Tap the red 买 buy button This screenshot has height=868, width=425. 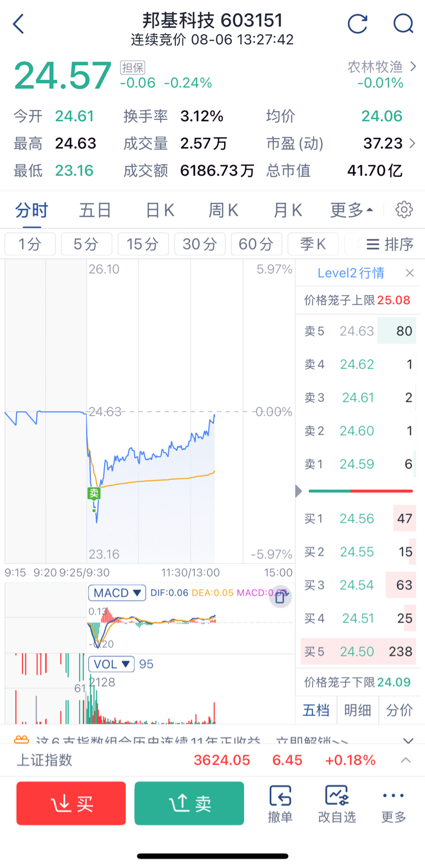(x=71, y=803)
